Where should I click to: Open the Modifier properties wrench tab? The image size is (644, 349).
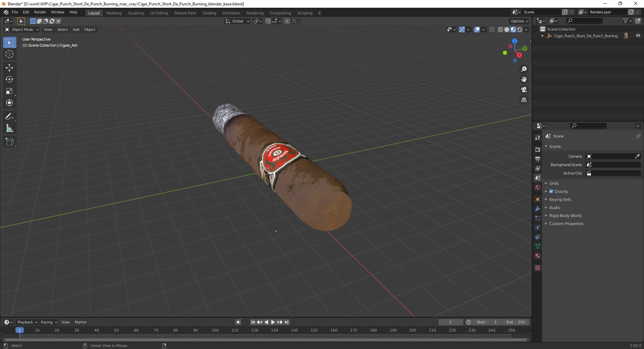(x=538, y=209)
